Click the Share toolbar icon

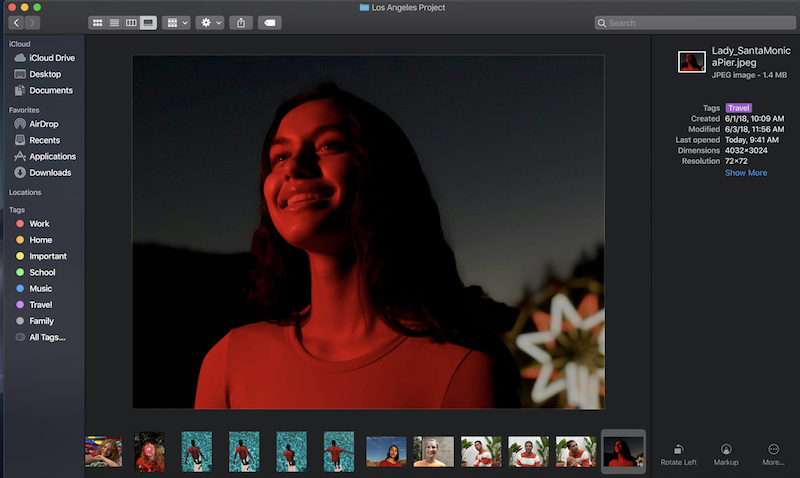point(240,22)
